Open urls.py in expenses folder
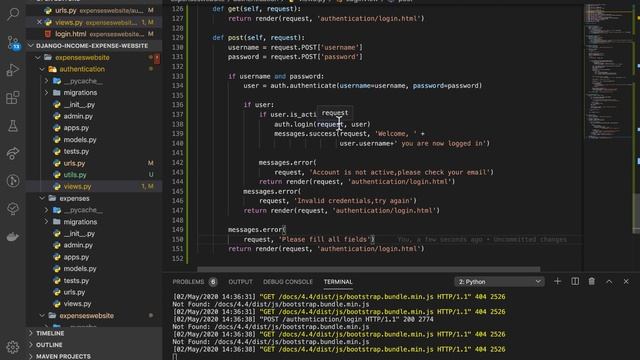Viewport: 640px width, 360px height. [x=94, y=292]
